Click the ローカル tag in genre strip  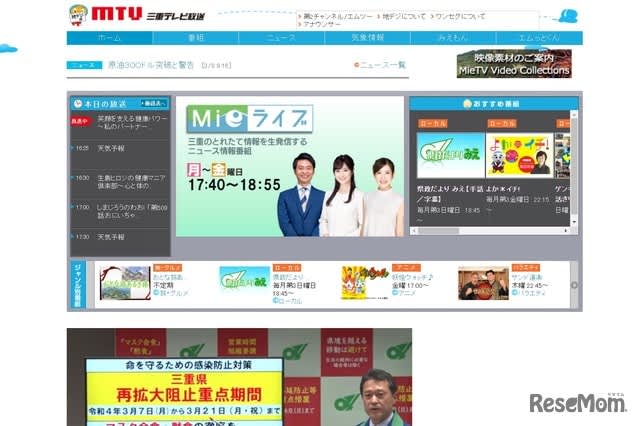click(287, 268)
